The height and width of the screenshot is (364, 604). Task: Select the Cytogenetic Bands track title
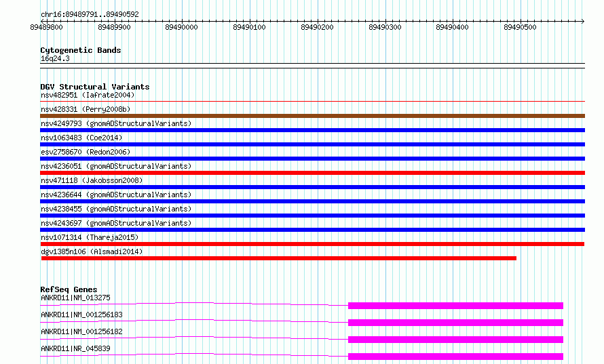(x=81, y=50)
